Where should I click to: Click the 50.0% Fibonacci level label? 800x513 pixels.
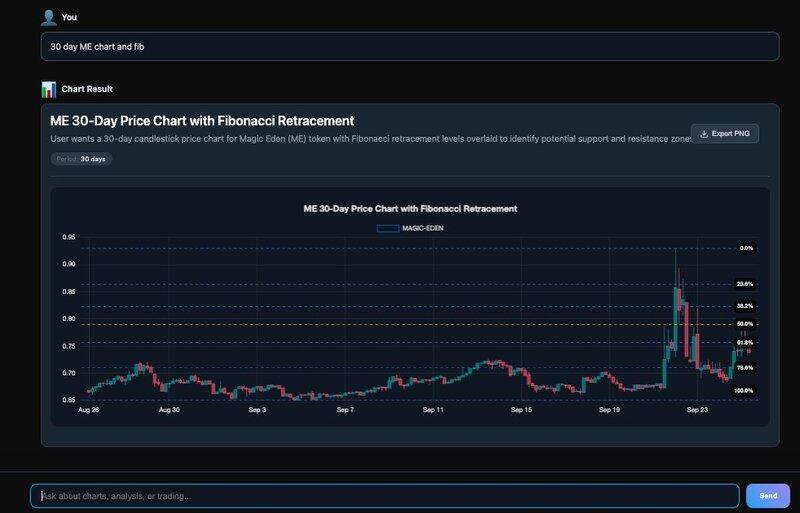click(x=745, y=324)
